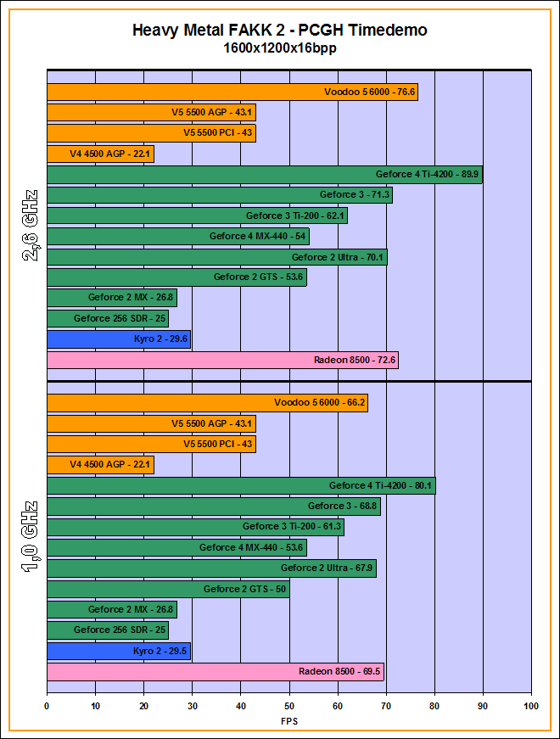Image resolution: width=560 pixels, height=739 pixels.
Task: Select the Geforce 4 Ti-4200 89.9 bar
Action: tap(264, 175)
